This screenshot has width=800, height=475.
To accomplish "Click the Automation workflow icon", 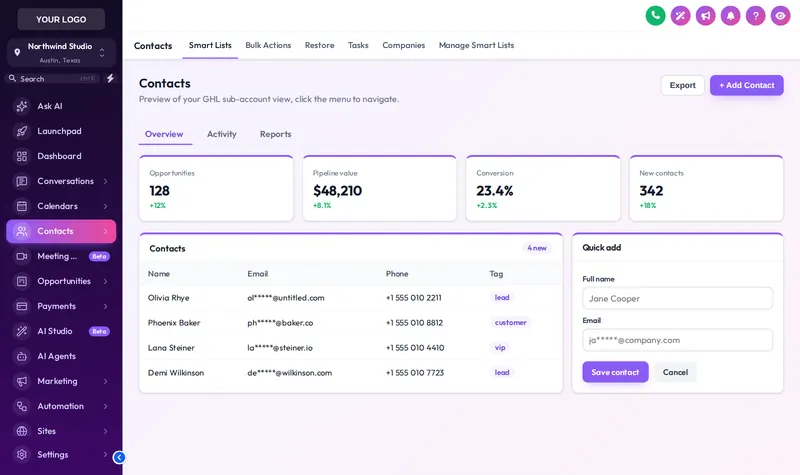I will 21,406.
